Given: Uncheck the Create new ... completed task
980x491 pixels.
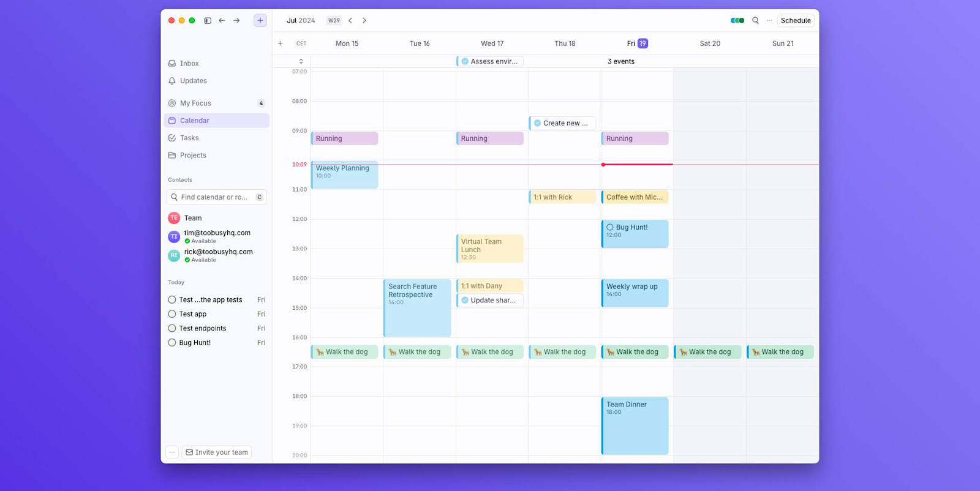Looking at the screenshot, I should [537, 123].
